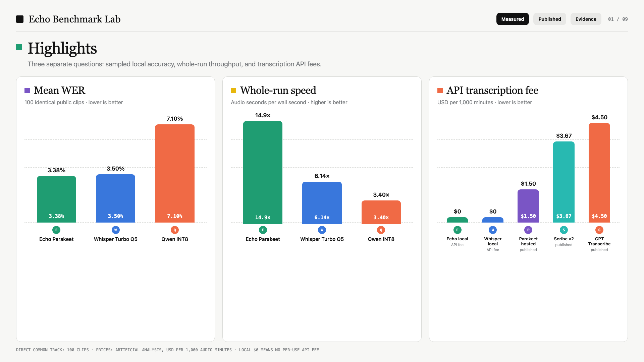Click the Echo local label
644x362 pixels.
point(457,239)
